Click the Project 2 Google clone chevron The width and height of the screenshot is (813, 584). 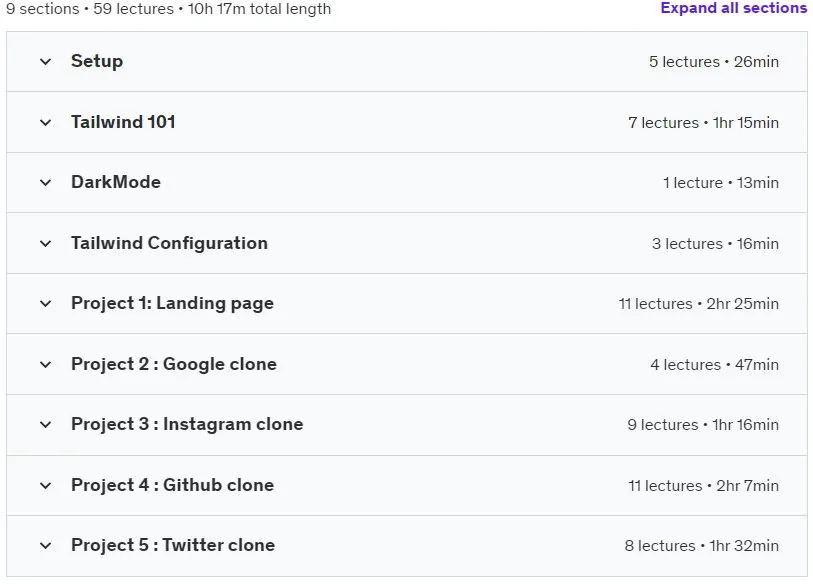click(46, 365)
